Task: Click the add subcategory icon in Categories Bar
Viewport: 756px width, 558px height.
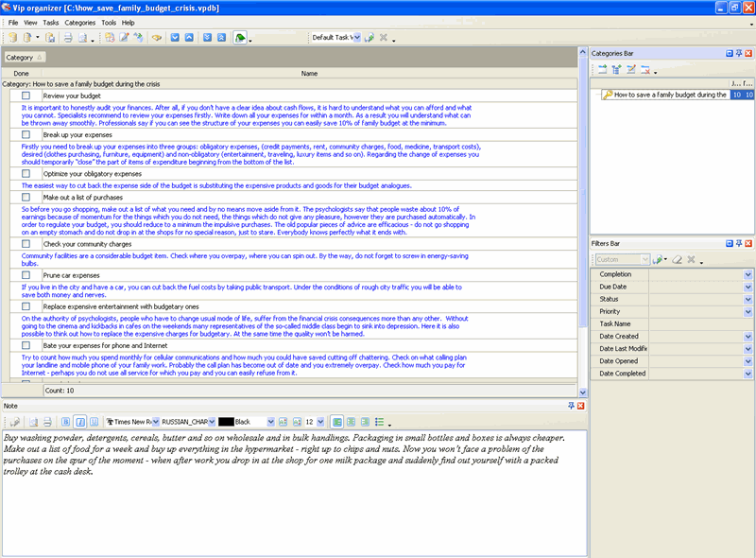Action: click(617, 69)
